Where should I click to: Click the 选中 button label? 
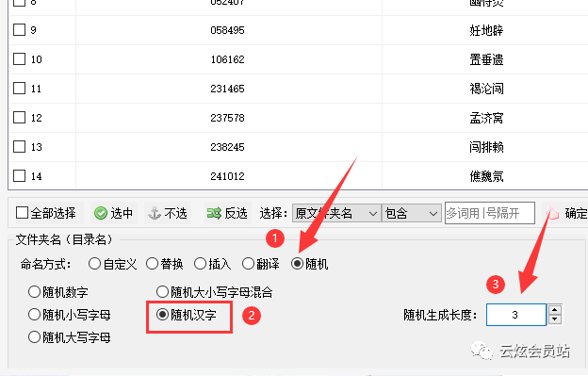click(x=122, y=213)
